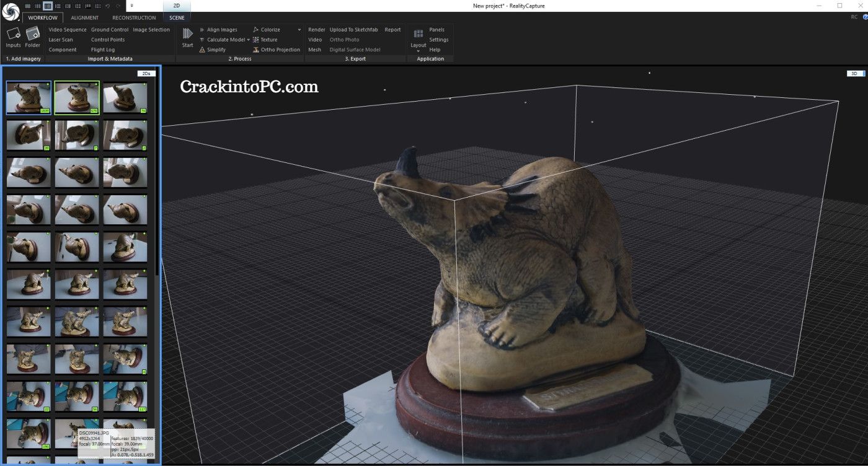Click the Report button
Viewport: 868px width, 466px height.
[x=392, y=30]
